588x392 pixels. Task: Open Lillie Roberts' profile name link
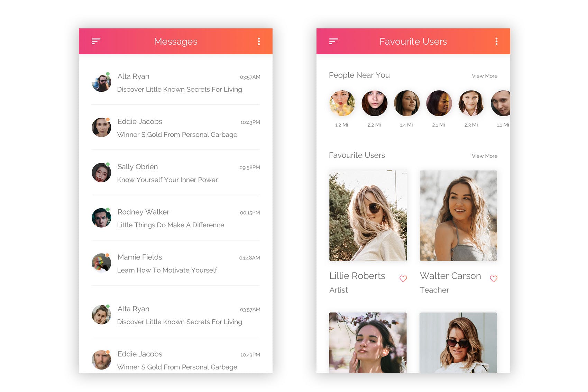pos(357,276)
